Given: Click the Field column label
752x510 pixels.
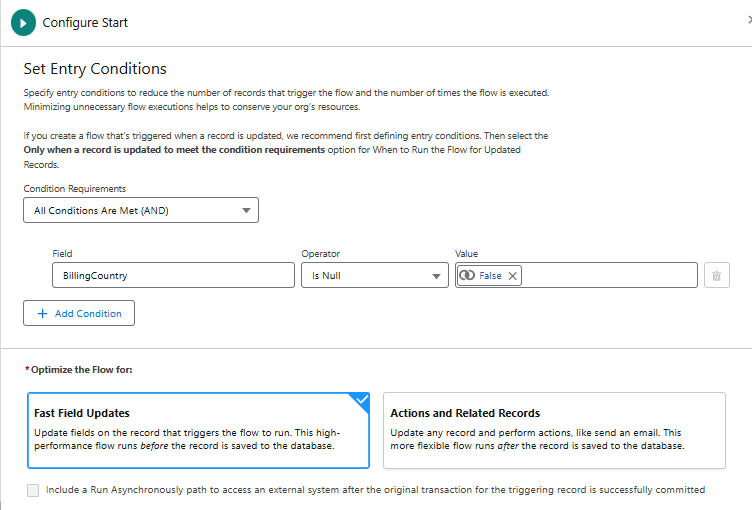Looking at the screenshot, I should pyautogui.click(x=62, y=253).
